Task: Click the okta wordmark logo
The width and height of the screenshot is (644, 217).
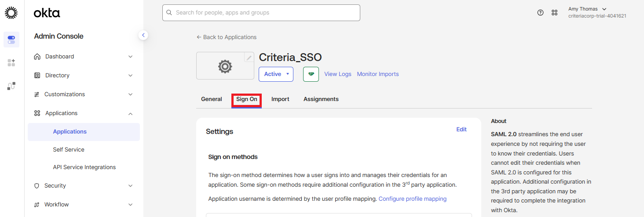Action: pyautogui.click(x=47, y=13)
